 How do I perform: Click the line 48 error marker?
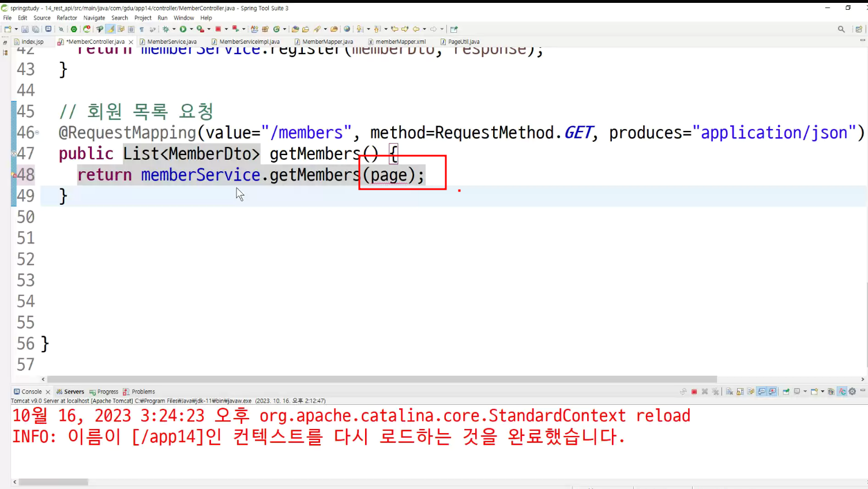point(14,175)
